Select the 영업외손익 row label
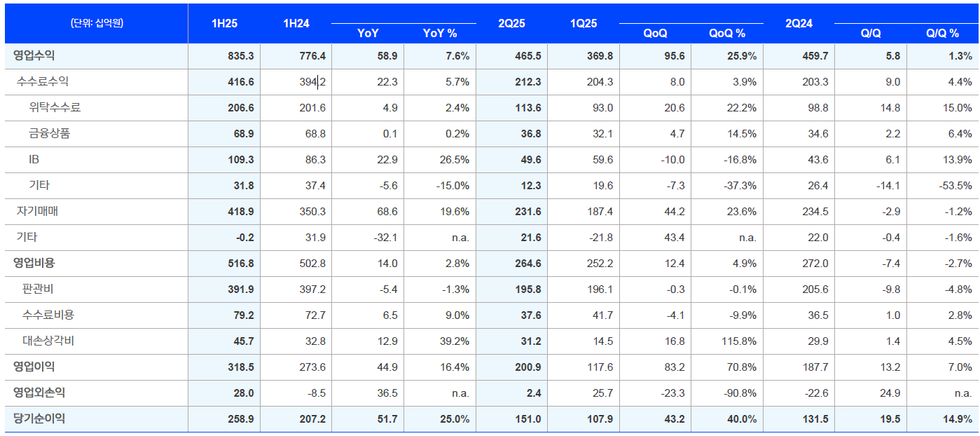This screenshot has width=980, height=436. [39, 393]
